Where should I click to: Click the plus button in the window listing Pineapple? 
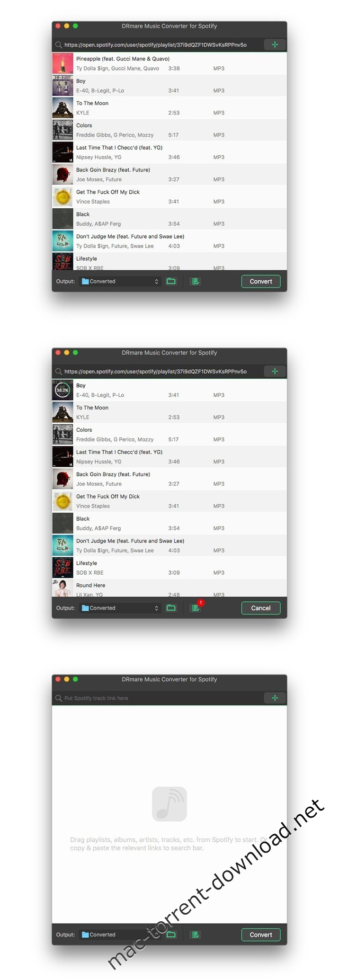275,45
